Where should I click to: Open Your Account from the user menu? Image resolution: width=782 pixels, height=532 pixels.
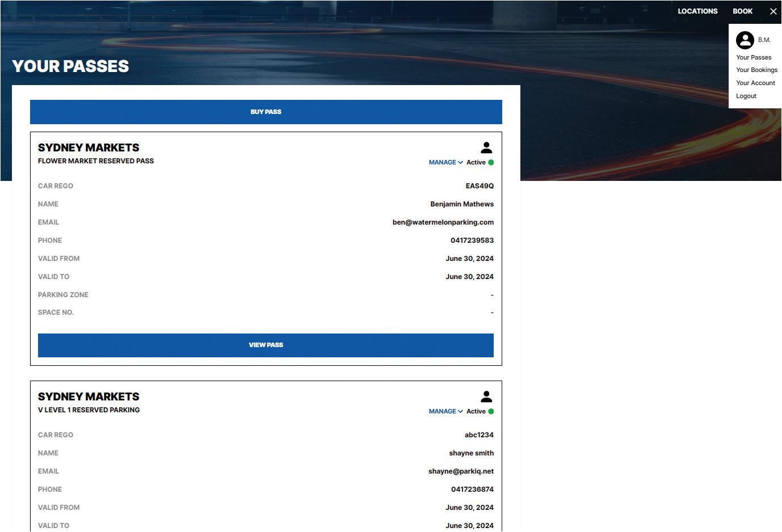(755, 83)
